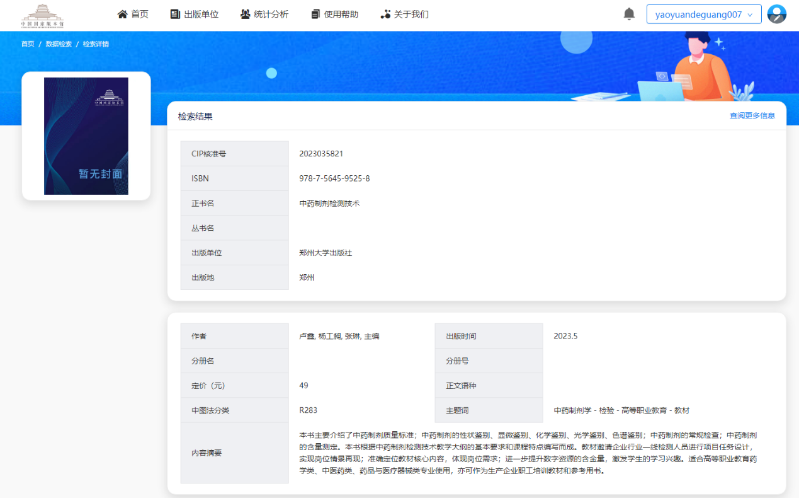Click the 定价（元） label cell
This screenshot has width=799, height=498.
pos(234,385)
